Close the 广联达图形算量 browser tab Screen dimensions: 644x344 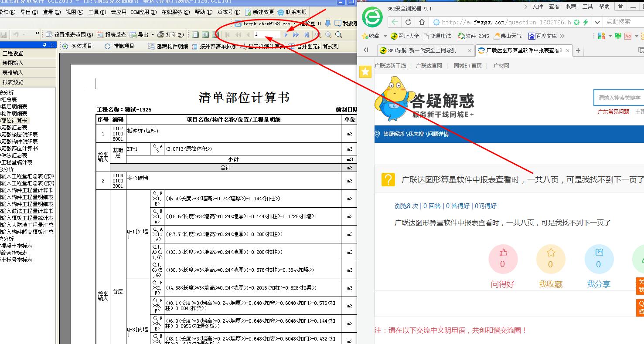567,51
